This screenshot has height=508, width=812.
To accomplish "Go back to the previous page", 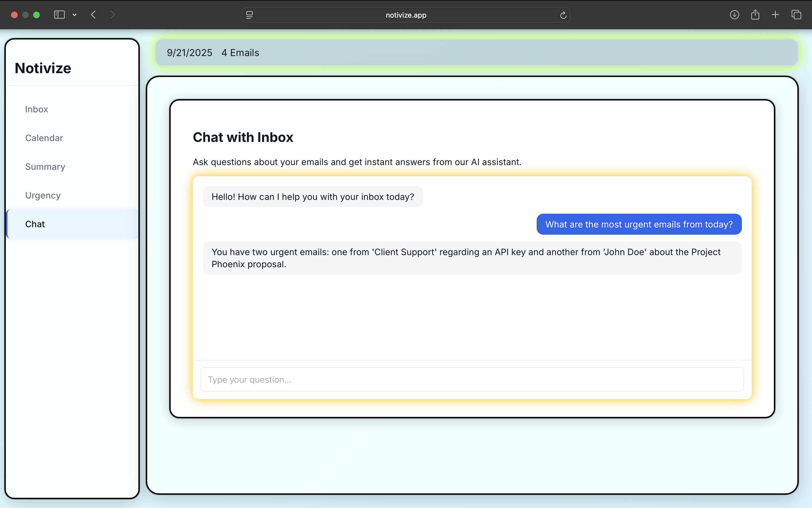I will coord(93,15).
